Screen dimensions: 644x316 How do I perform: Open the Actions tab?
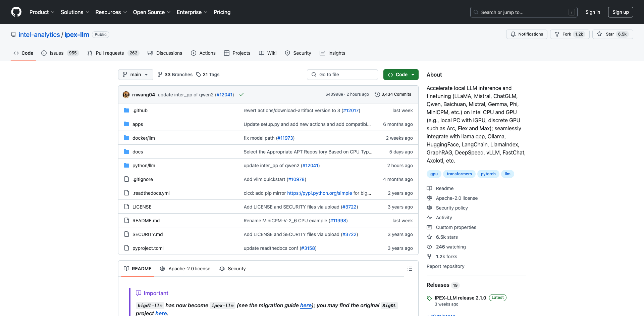203,53
